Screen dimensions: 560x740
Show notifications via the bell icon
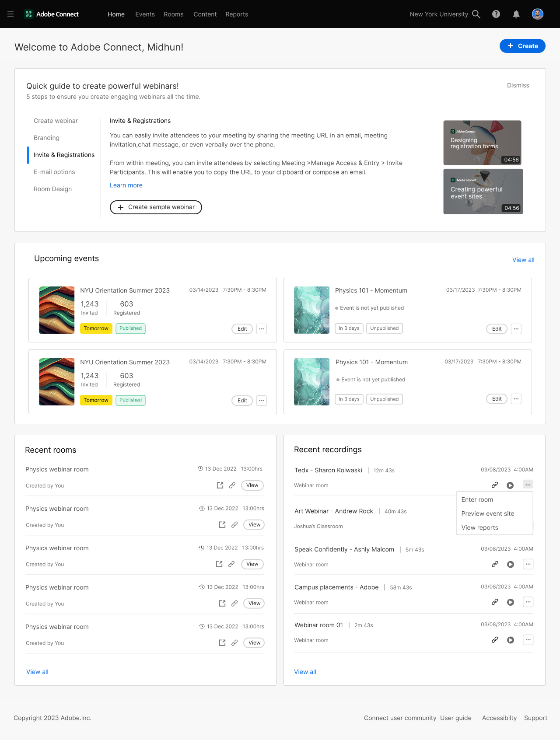[516, 14]
